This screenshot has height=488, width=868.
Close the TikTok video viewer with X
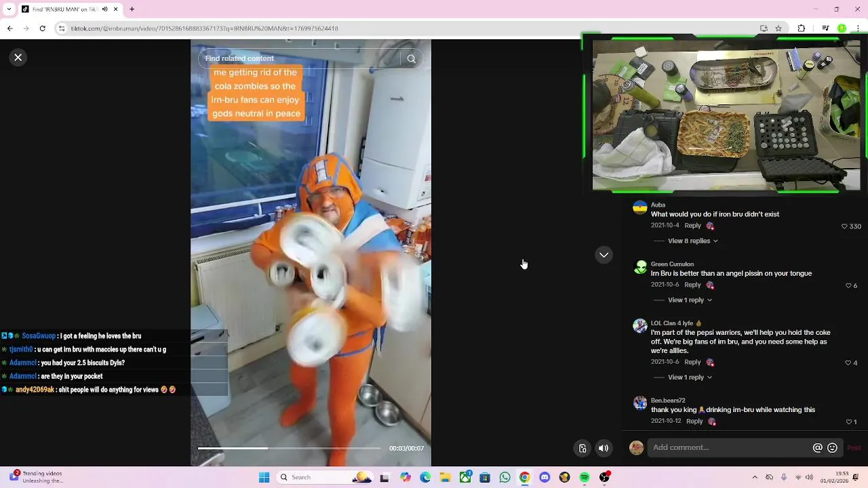tap(18, 58)
